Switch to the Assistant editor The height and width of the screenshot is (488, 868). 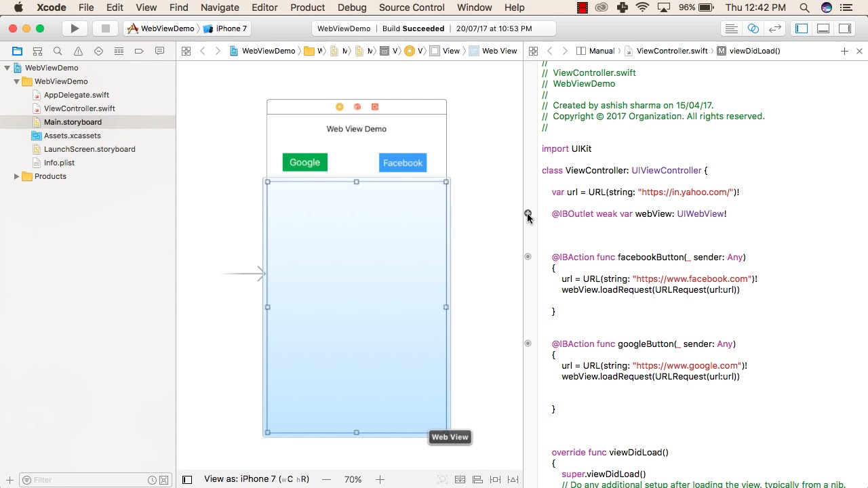(x=753, y=28)
